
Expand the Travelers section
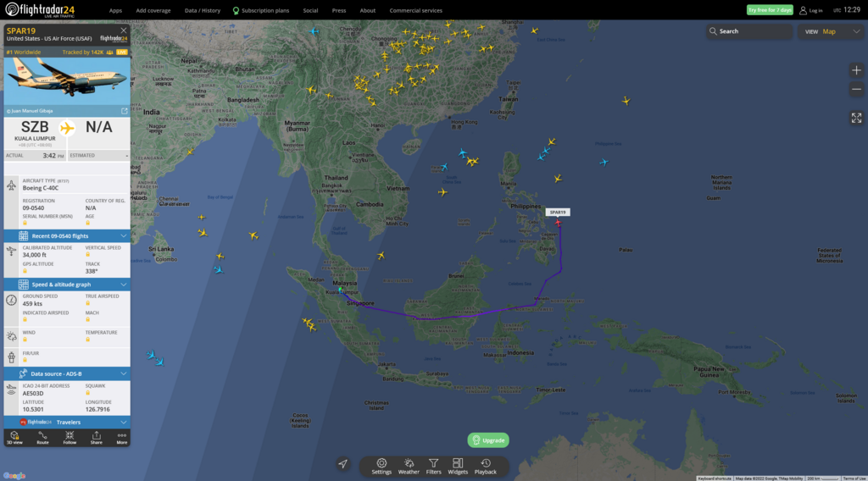[67, 422]
